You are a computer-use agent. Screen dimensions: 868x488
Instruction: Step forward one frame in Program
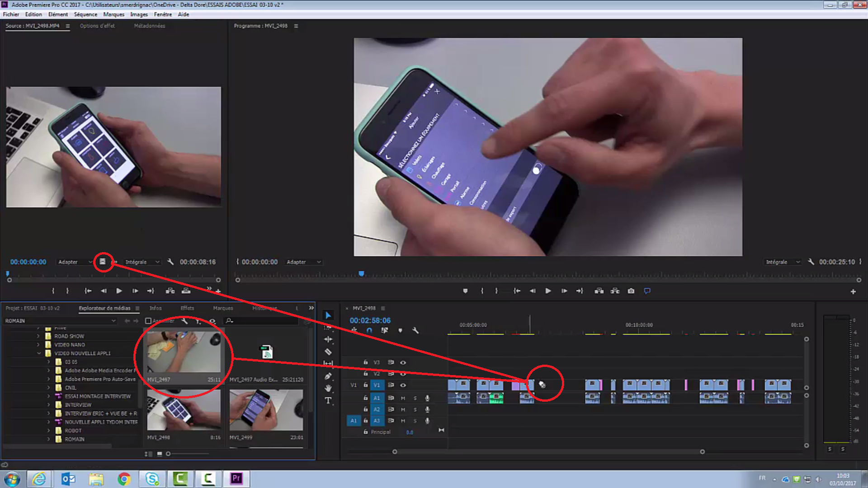pyautogui.click(x=564, y=291)
